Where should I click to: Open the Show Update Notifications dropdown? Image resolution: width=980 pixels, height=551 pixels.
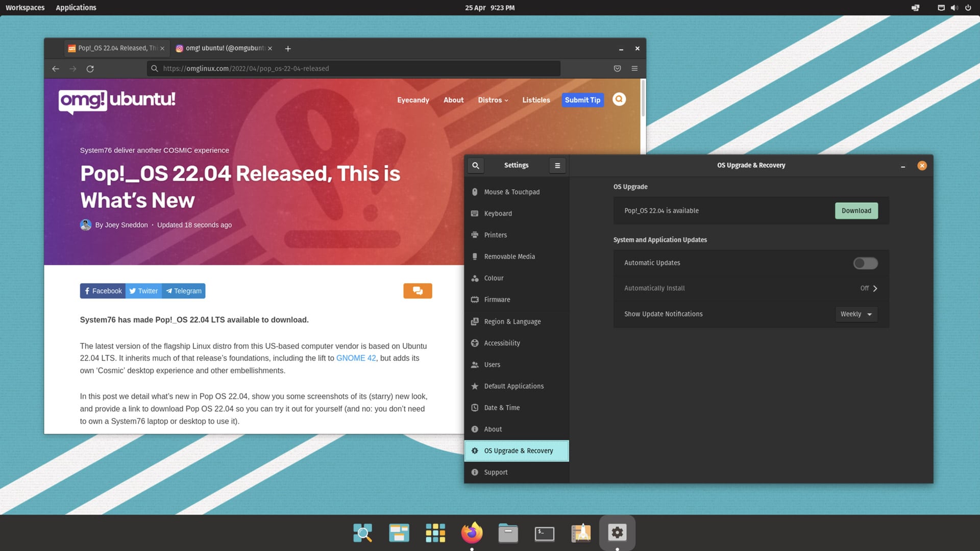(856, 314)
